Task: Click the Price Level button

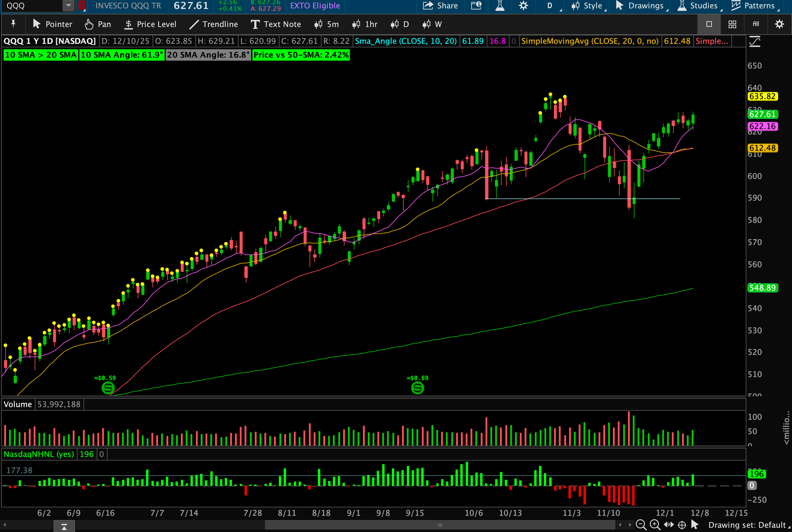Action: 151,24
